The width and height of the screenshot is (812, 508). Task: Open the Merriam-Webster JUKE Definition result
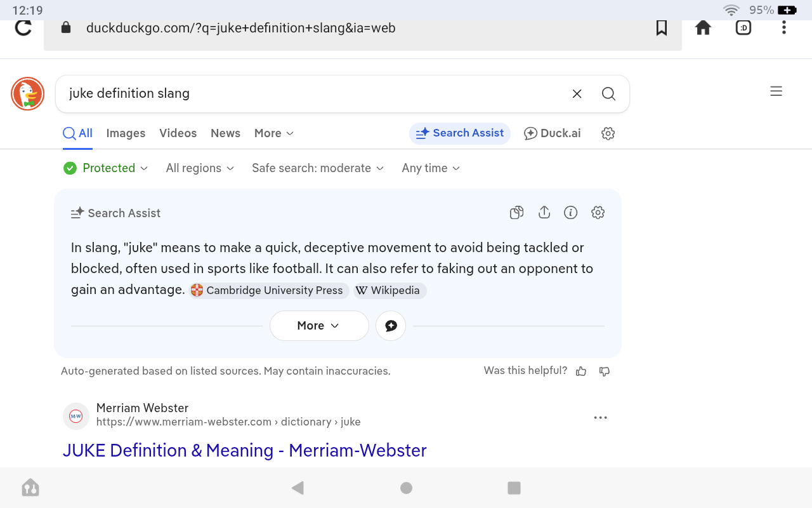tap(244, 450)
